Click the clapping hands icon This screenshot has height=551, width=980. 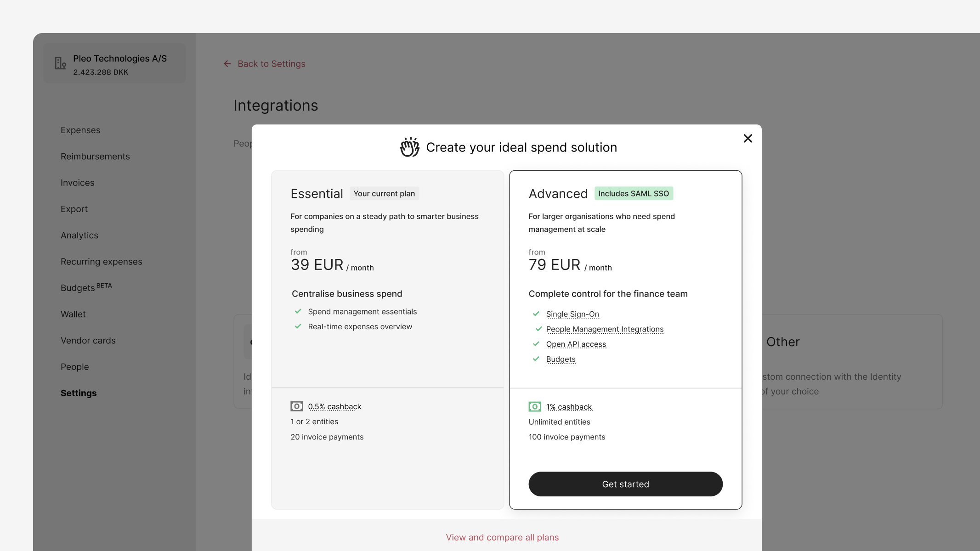(409, 147)
